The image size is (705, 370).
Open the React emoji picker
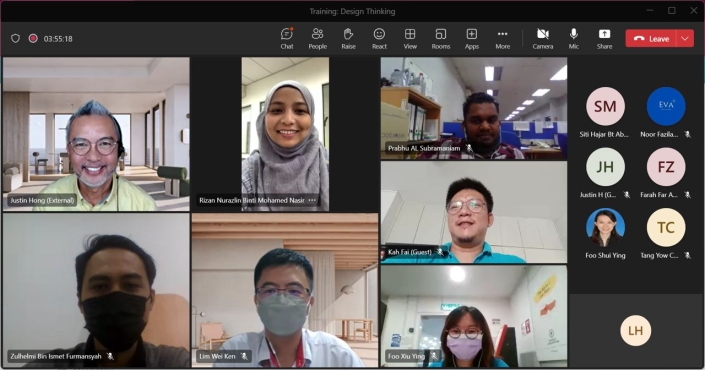379,39
